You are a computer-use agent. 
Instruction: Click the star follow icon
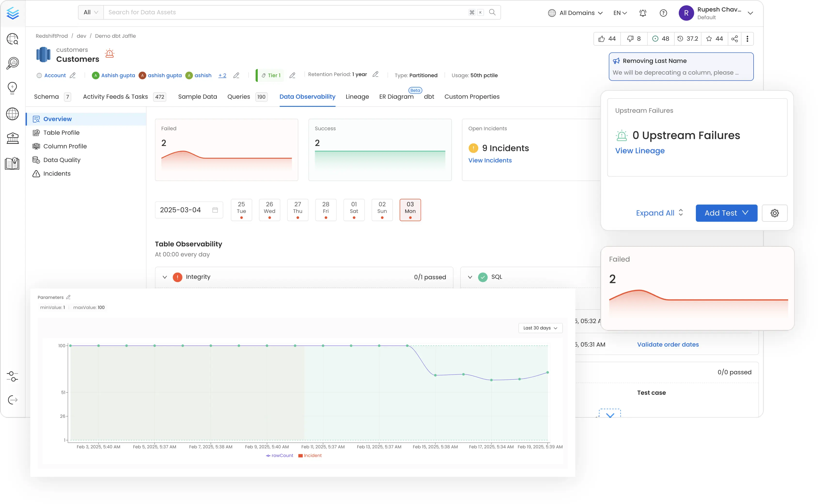[709, 39]
